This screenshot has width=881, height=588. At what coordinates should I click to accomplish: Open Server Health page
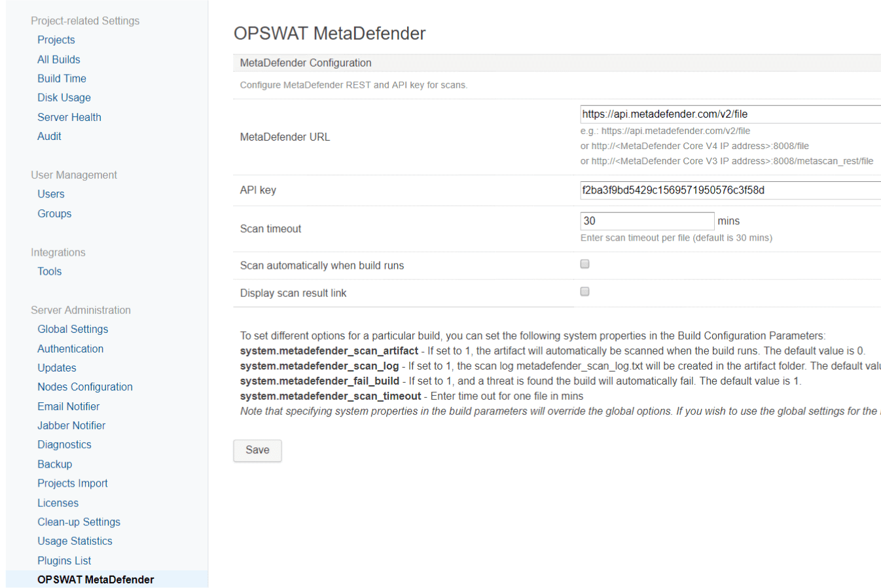point(69,116)
